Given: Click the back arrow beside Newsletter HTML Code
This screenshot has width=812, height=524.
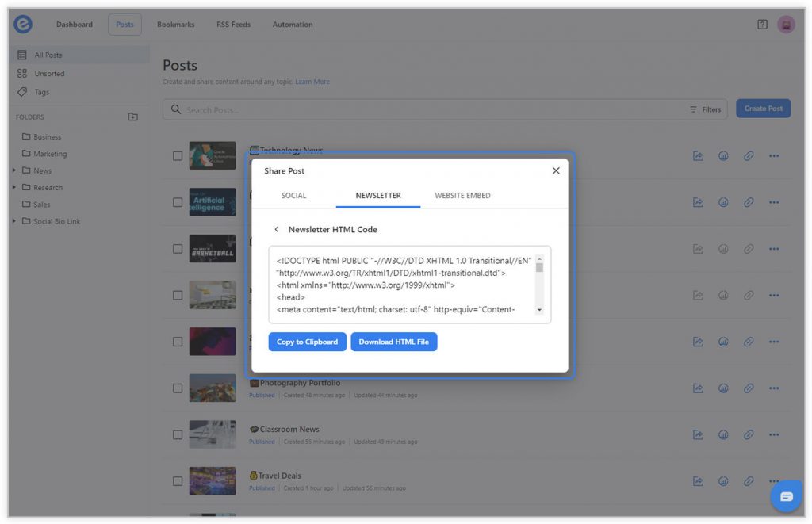Looking at the screenshot, I should 277,230.
